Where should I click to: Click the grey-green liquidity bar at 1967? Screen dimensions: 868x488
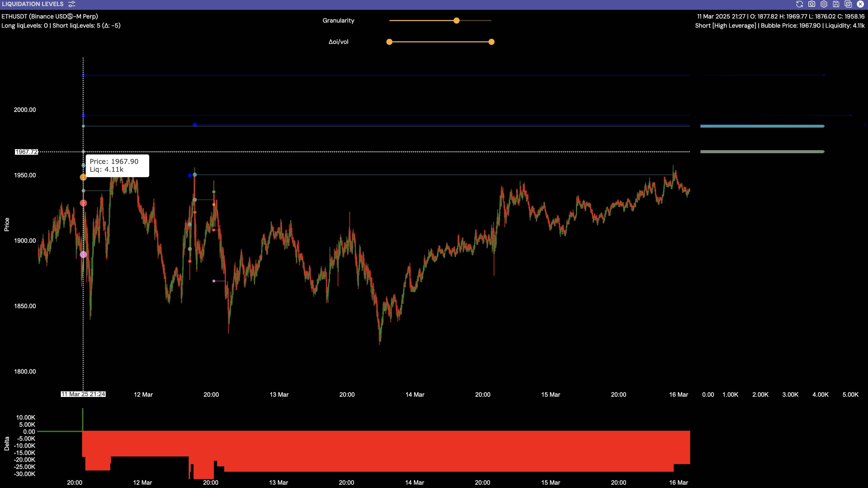tap(762, 152)
